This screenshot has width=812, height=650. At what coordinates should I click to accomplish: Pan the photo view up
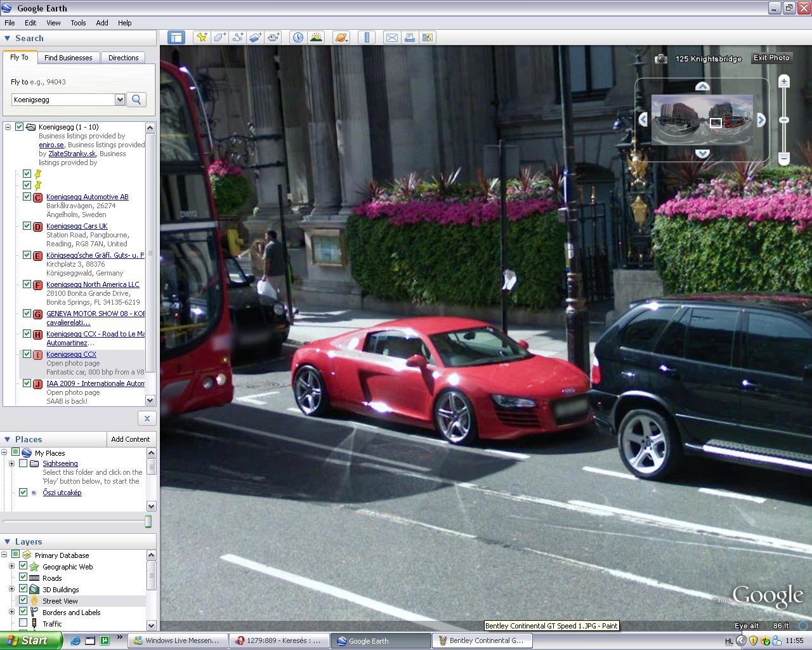pos(702,86)
